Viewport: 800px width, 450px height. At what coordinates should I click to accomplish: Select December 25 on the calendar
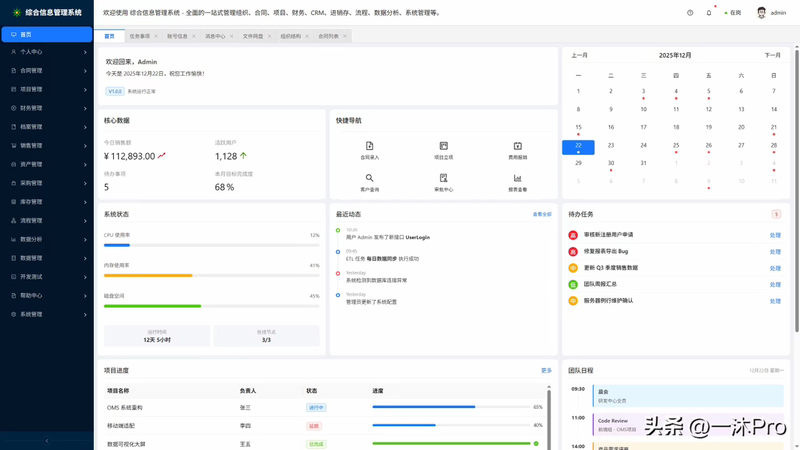pyautogui.click(x=676, y=145)
